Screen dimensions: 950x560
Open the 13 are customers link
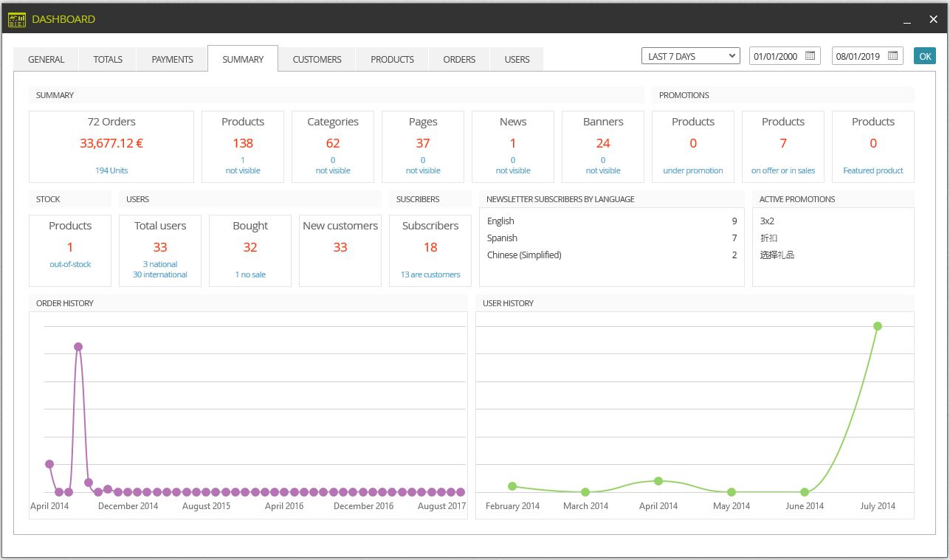click(x=430, y=274)
